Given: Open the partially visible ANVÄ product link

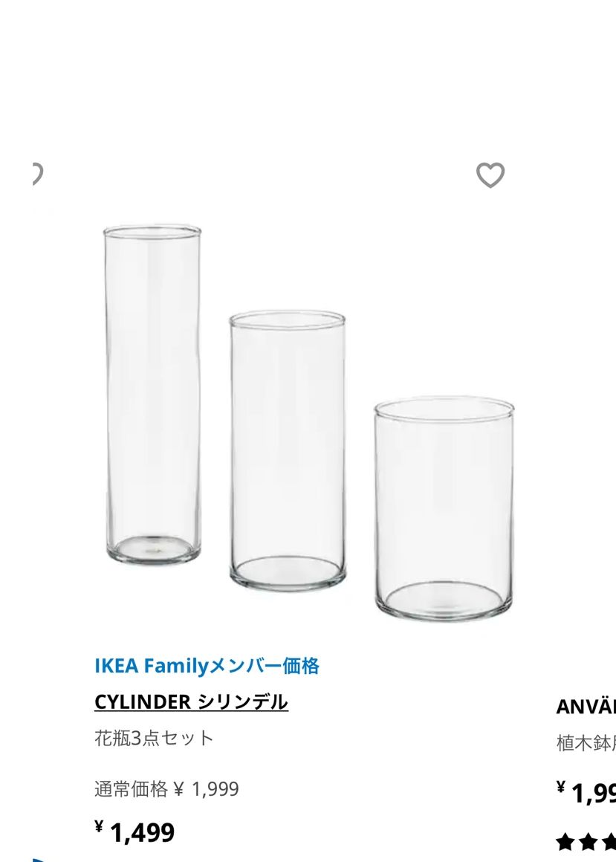Looking at the screenshot, I should (x=586, y=706).
